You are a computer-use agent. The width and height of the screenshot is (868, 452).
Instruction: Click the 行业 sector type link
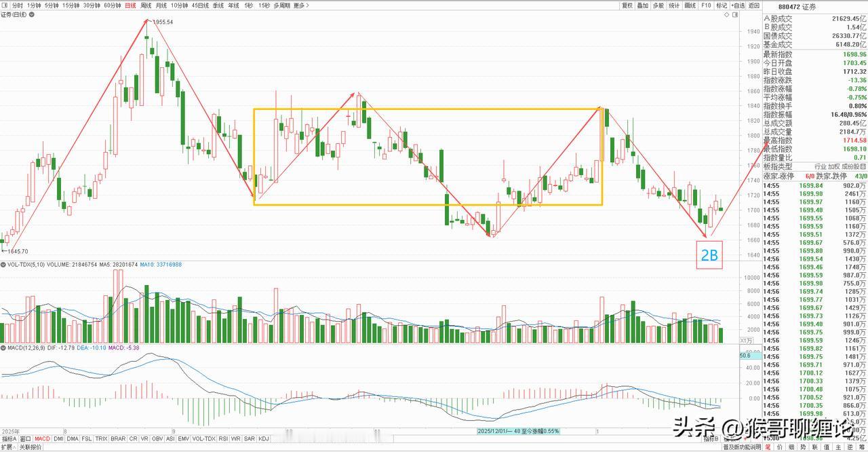(820, 166)
